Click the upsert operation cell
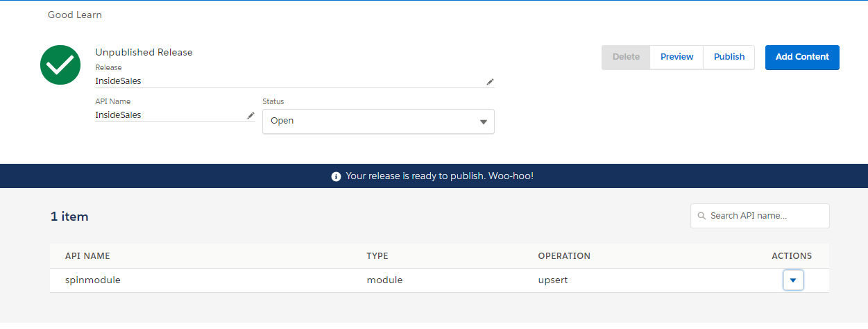 coord(554,280)
